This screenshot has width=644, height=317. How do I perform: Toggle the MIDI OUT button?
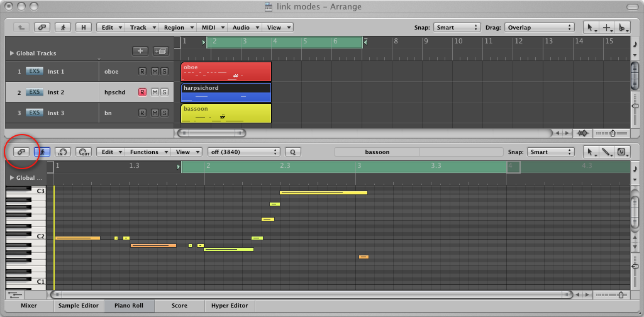(x=84, y=152)
